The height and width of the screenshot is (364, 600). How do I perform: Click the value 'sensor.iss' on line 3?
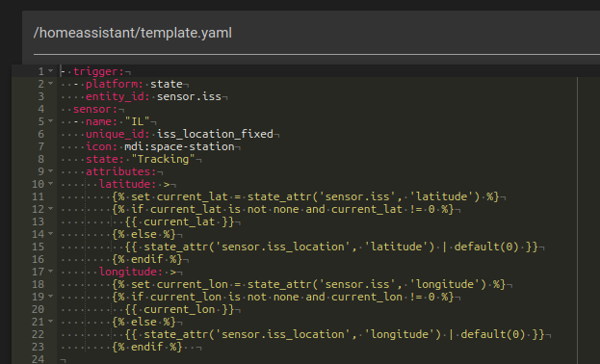click(189, 96)
